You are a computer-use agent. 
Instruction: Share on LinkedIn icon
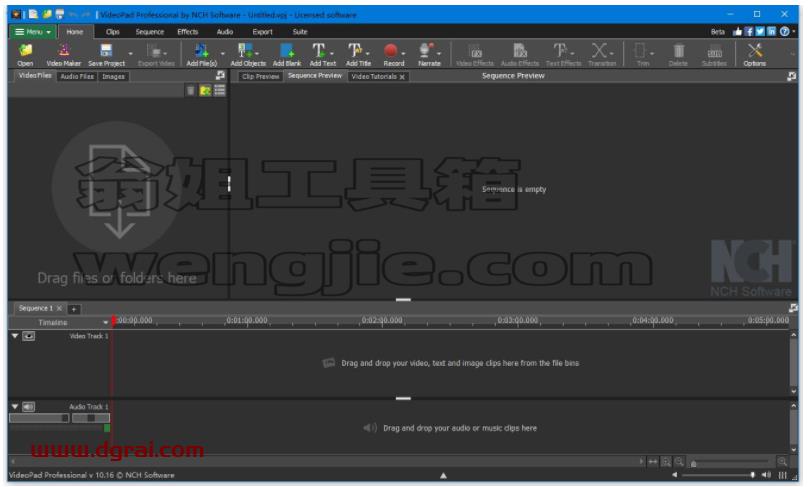[x=771, y=31]
